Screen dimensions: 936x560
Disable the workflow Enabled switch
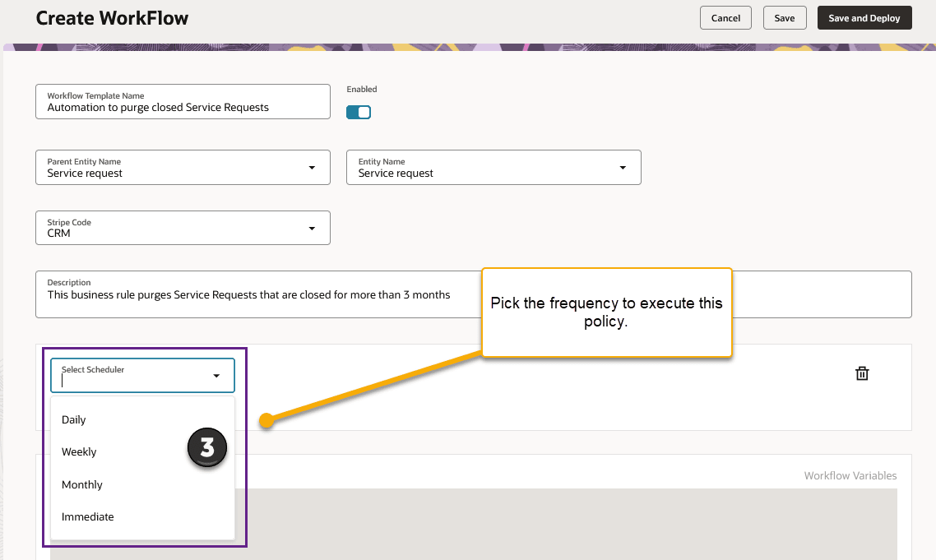359,112
